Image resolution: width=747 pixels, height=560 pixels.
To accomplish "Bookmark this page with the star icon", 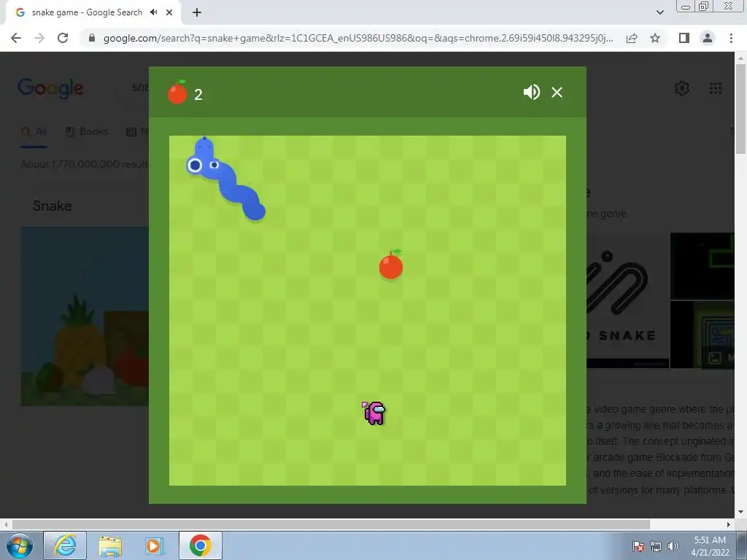I will tap(655, 38).
